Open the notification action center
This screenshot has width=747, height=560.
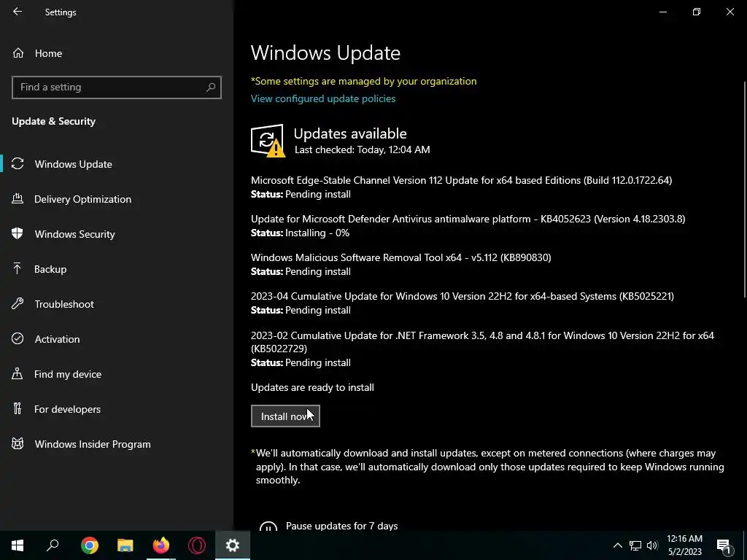pos(724,545)
